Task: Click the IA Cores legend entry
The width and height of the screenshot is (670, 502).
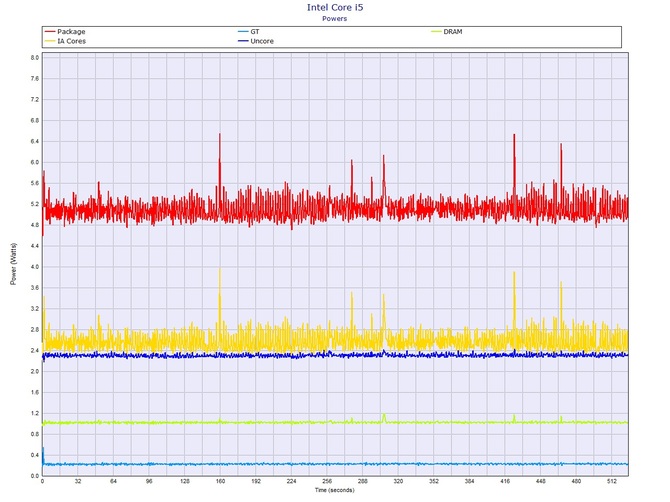Action: [65, 41]
